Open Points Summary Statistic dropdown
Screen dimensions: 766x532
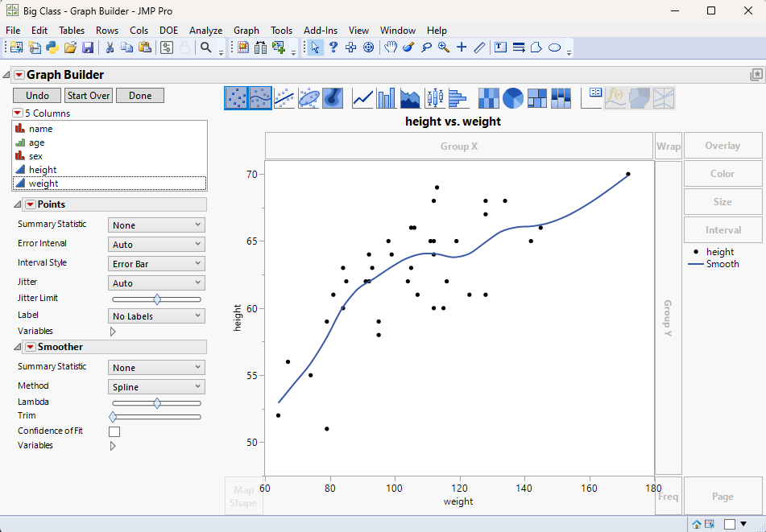tap(156, 225)
